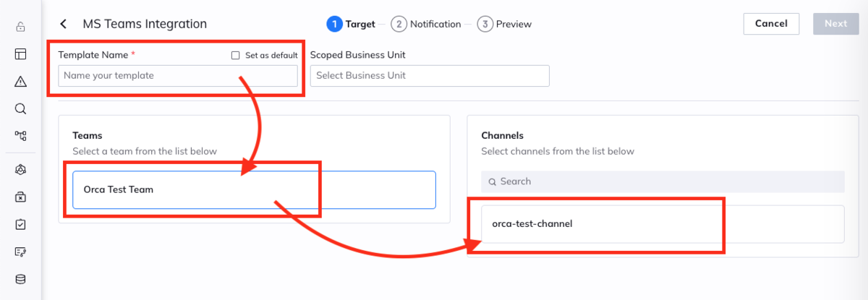Open the database icon in sidebar
Screen dimensions: 868x300
pyautogui.click(x=21, y=279)
